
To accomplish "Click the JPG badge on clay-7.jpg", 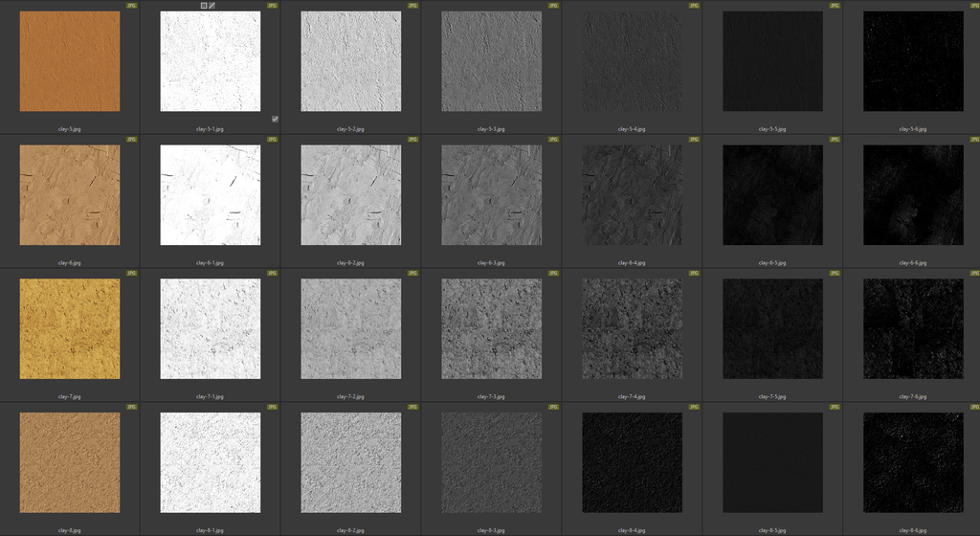I will pyautogui.click(x=132, y=274).
